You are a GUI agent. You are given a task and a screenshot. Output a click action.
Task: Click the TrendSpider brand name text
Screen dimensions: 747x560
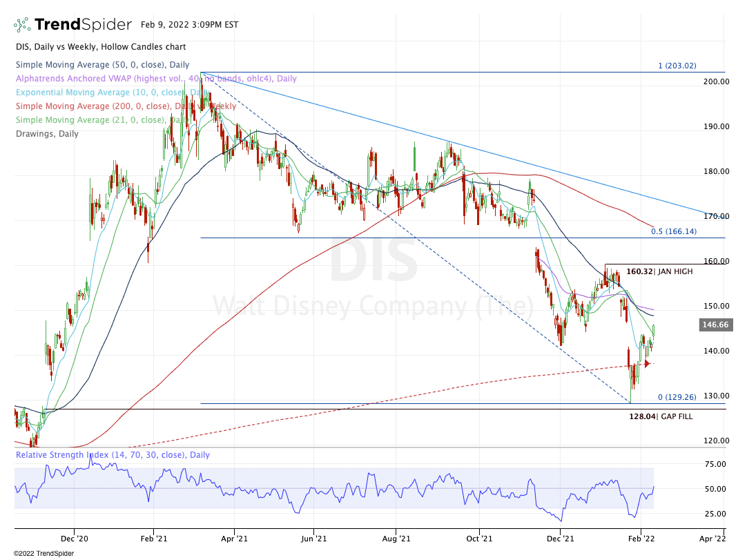83,24
